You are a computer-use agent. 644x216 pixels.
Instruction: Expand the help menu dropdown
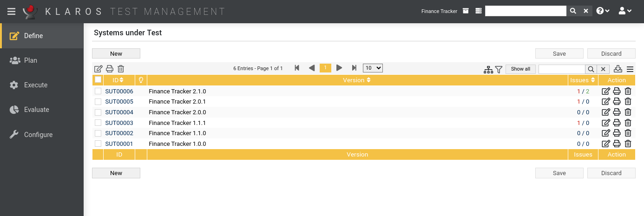pos(603,11)
